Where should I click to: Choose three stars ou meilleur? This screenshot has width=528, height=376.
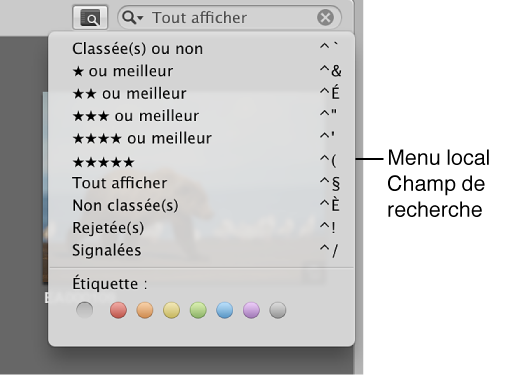[x=201, y=116]
